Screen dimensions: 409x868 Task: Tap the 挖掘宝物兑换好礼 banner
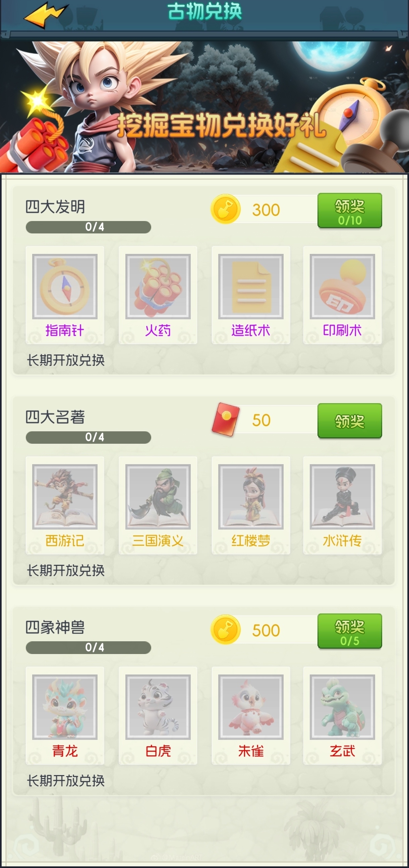(204, 107)
